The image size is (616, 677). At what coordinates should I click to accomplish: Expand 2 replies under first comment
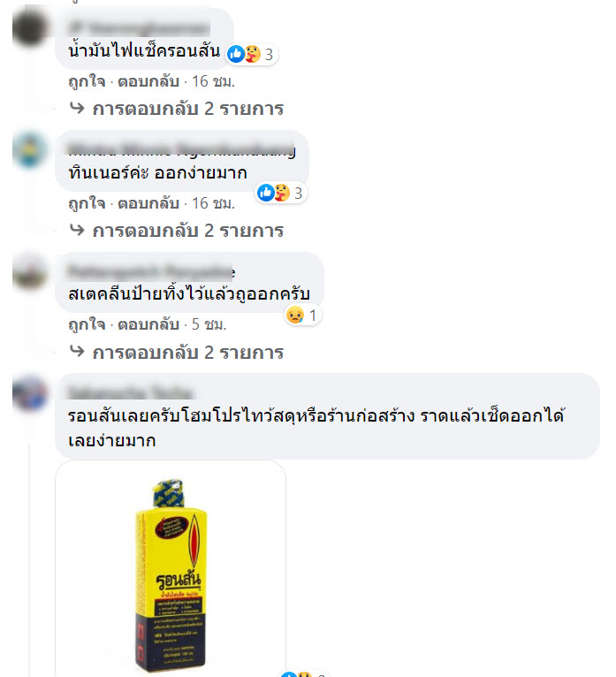(x=187, y=109)
